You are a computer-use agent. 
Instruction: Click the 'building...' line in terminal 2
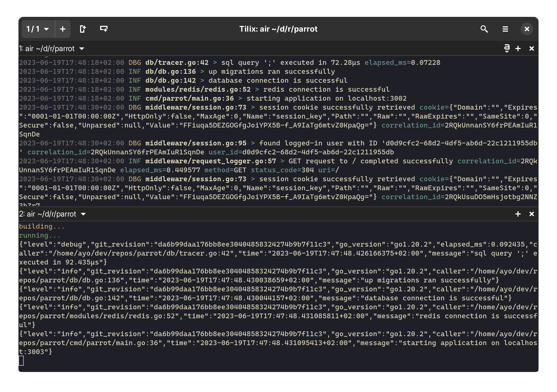pyautogui.click(x=42, y=227)
